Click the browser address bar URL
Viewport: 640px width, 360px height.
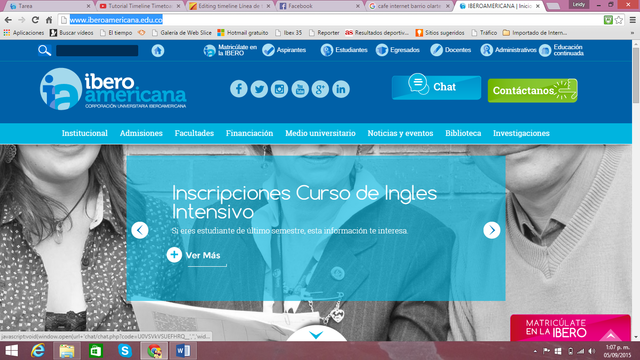click(x=116, y=20)
